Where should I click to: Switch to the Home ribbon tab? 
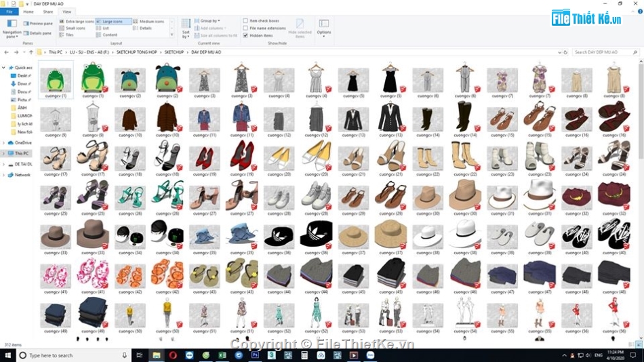[x=28, y=12]
